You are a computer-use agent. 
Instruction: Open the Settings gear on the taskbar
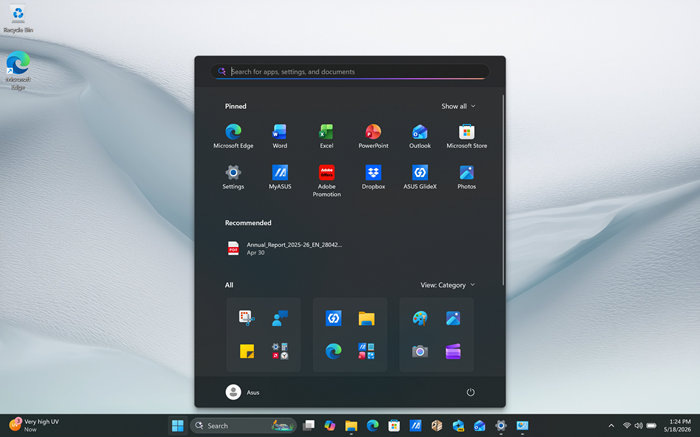coord(501,425)
